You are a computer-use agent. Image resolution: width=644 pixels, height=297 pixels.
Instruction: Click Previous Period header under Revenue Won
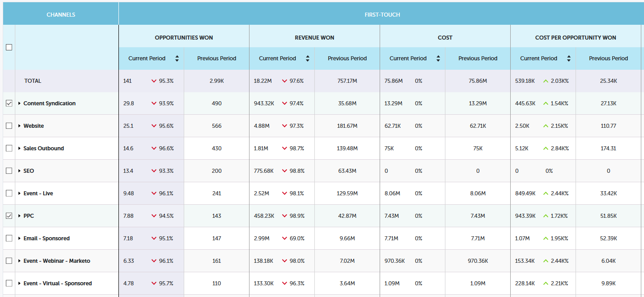(x=347, y=58)
